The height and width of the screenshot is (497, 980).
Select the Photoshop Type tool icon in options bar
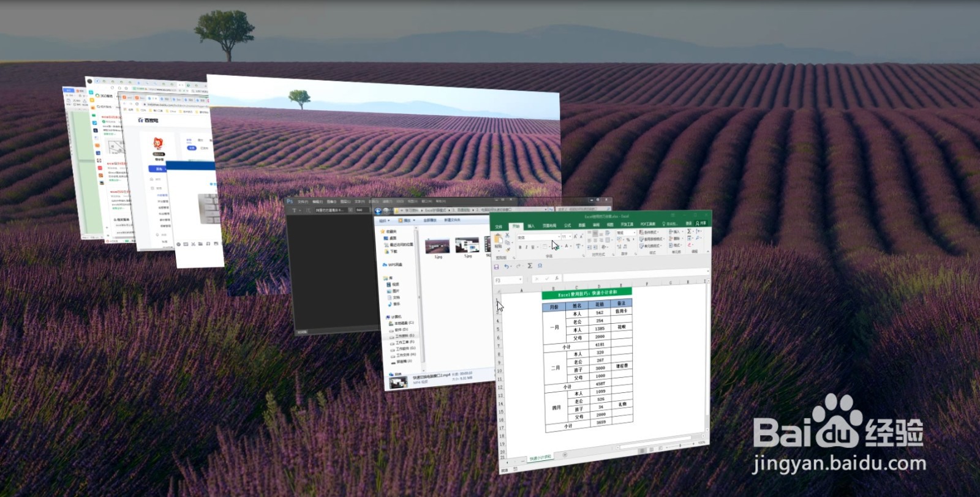pyautogui.click(x=294, y=211)
